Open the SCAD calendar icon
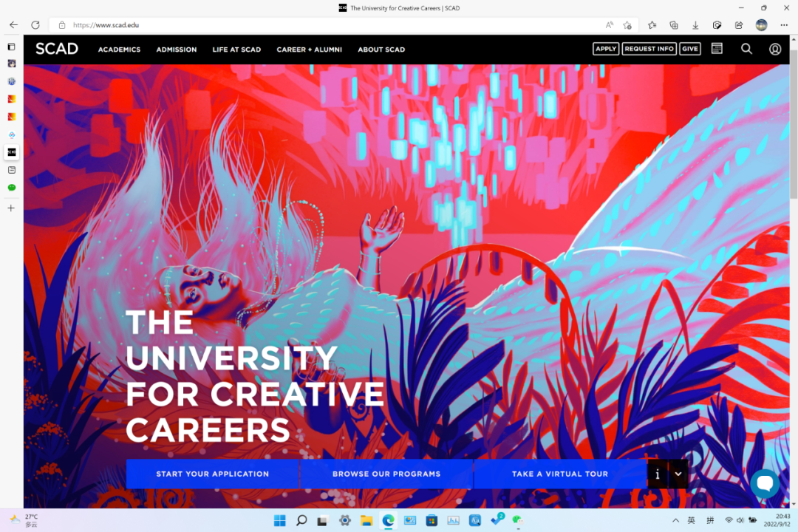798x532 pixels. (x=717, y=48)
